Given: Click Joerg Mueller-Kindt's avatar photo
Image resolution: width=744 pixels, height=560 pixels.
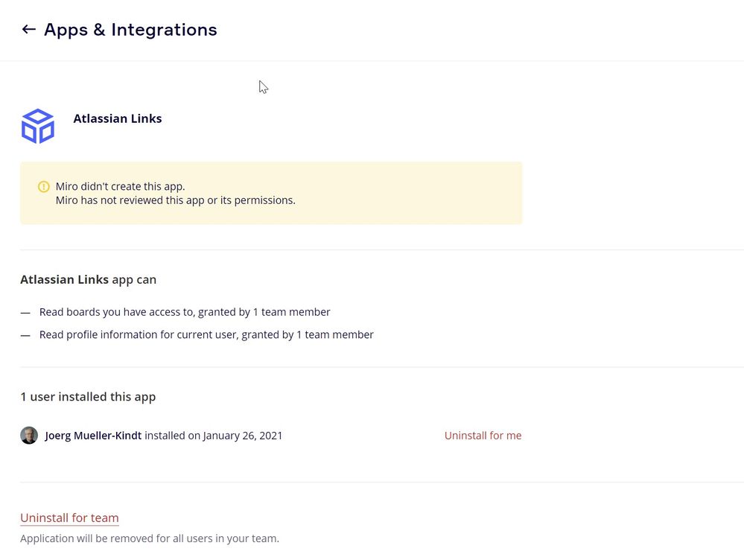Looking at the screenshot, I should pyautogui.click(x=29, y=436).
